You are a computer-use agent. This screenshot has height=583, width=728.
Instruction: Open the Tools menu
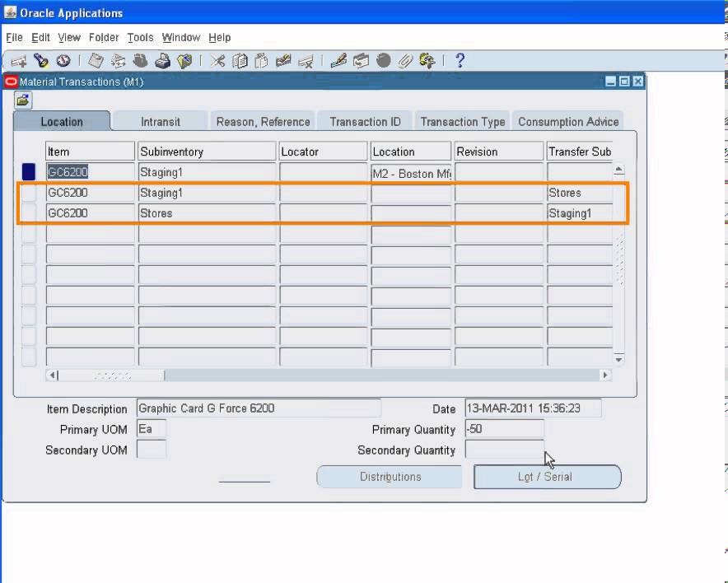point(140,38)
